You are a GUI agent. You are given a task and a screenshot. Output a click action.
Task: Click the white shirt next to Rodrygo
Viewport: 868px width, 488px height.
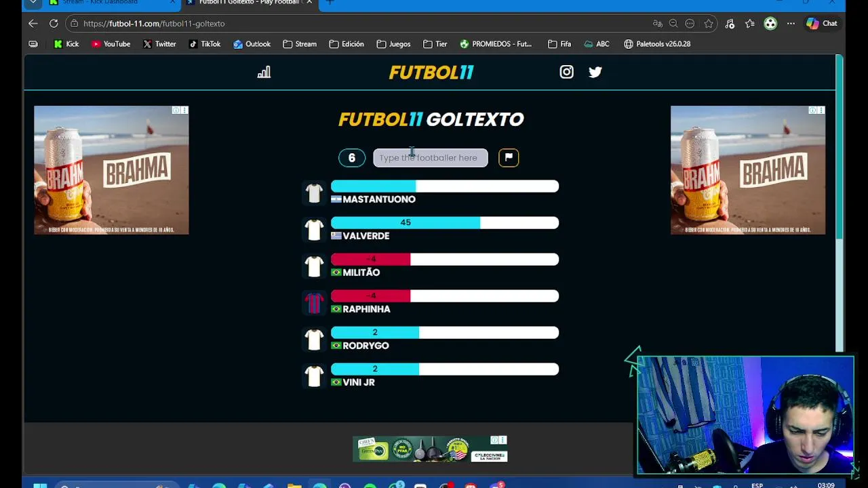click(314, 340)
